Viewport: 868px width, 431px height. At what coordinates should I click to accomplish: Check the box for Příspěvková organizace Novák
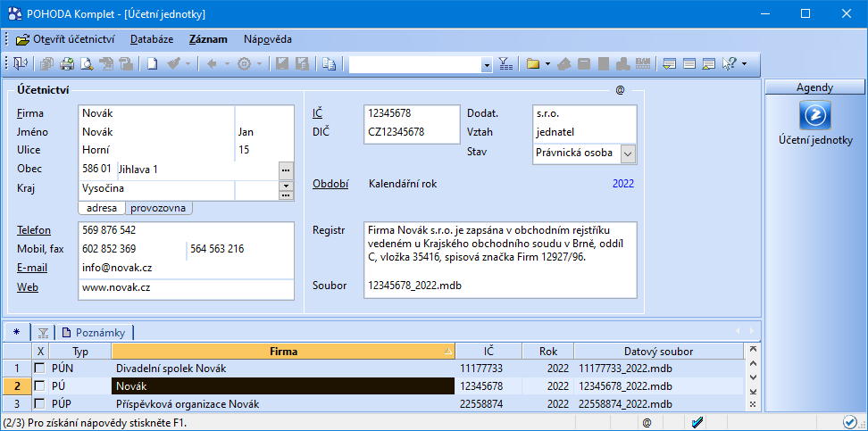[40, 404]
